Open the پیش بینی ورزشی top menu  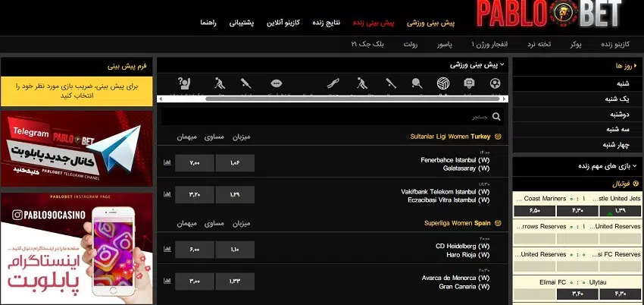pos(431,23)
